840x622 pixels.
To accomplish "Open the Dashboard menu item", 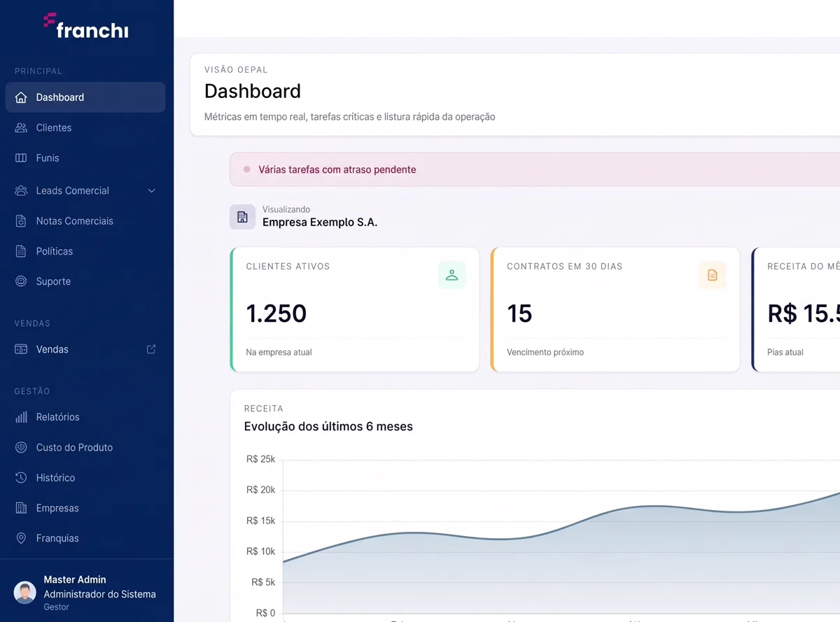I will click(85, 97).
